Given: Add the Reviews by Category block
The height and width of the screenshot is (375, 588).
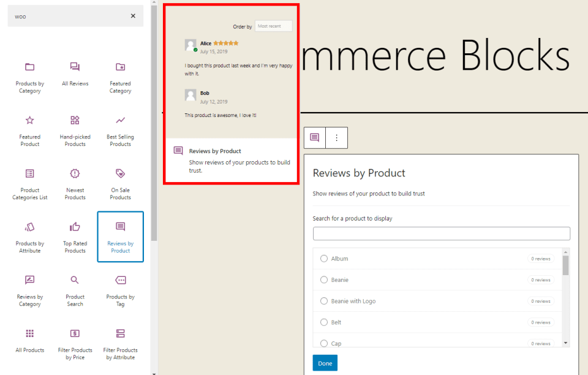Looking at the screenshot, I should point(29,290).
